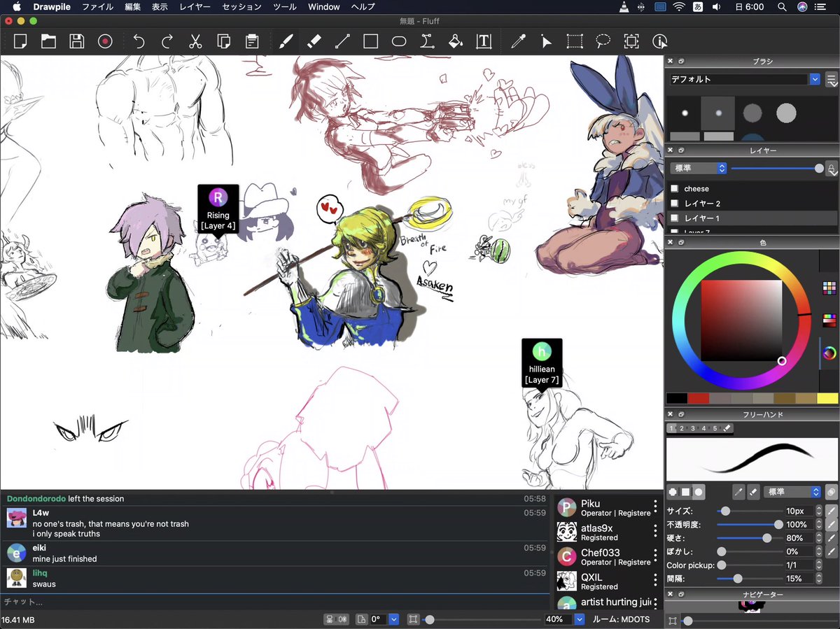Image resolution: width=840 pixels, height=629 pixels.
Task: Start recording with the red record icon
Action: (x=105, y=42)
